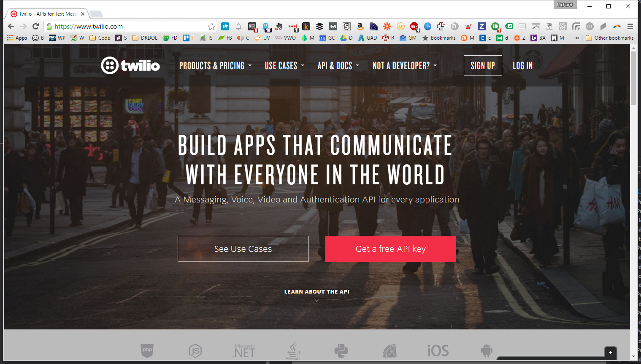The height and width of the screenshot is (364, 641).
Task: Open the orange k extension icon
Action: coord(306,26)
